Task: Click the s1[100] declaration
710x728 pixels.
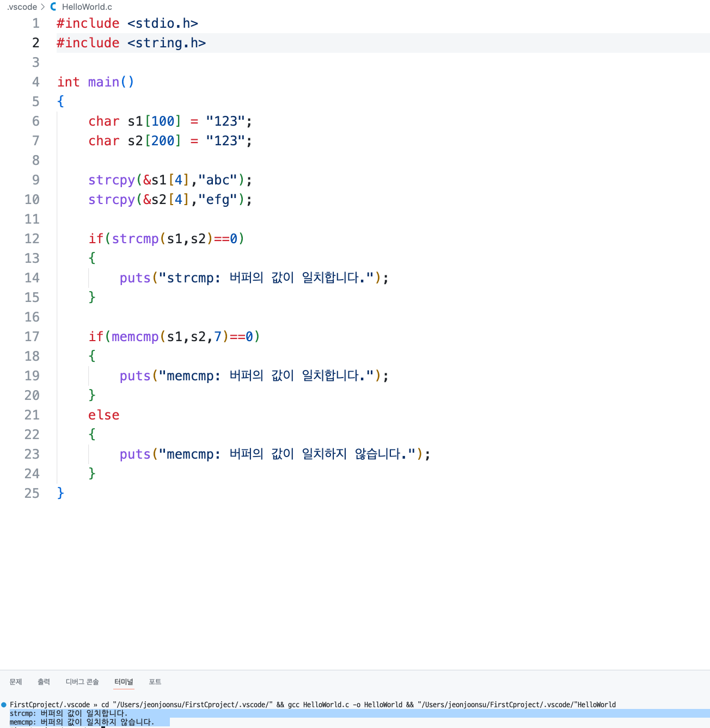Action: [x=155, y=121]
